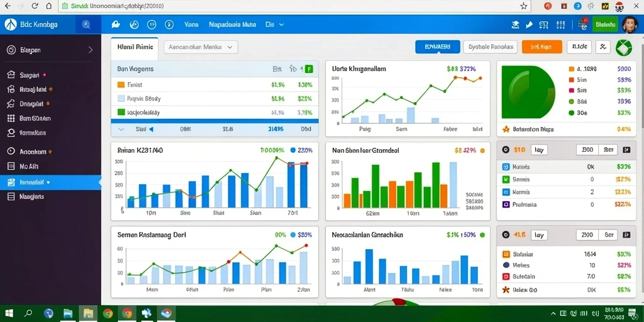
Task: Select the pencil edit icon in the header
Action: pos(529,25)
